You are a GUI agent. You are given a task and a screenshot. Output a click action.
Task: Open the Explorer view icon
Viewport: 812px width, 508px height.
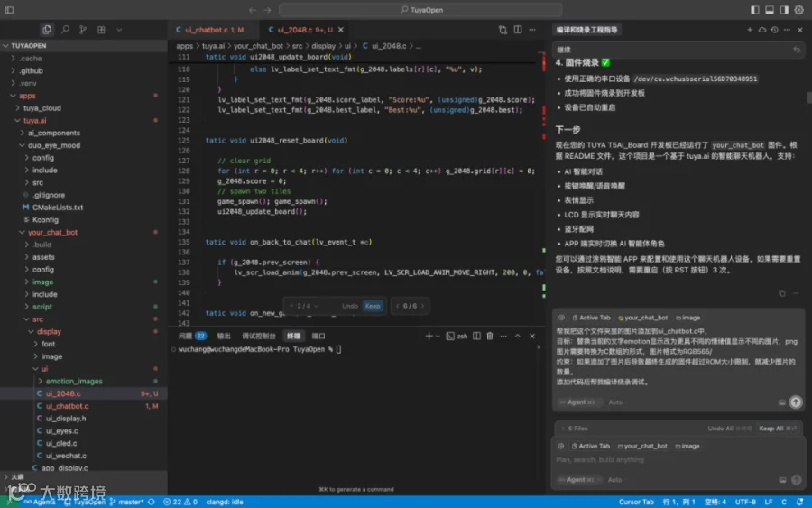[x=47, y=30]
